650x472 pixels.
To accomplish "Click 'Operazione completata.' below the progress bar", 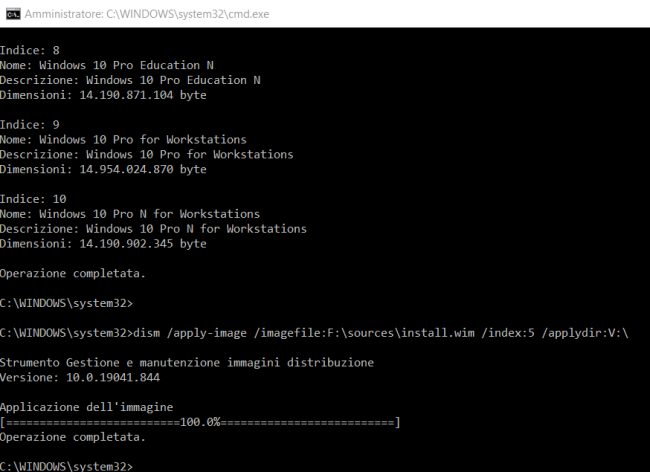I will [x=73, y=437].
